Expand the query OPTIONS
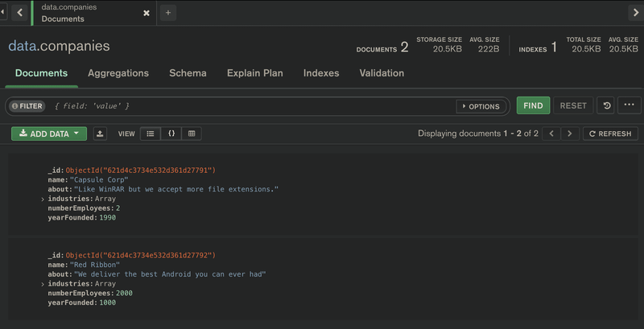Image resolution: width=644 pixels, height=329 pixels. coord(481,106)
